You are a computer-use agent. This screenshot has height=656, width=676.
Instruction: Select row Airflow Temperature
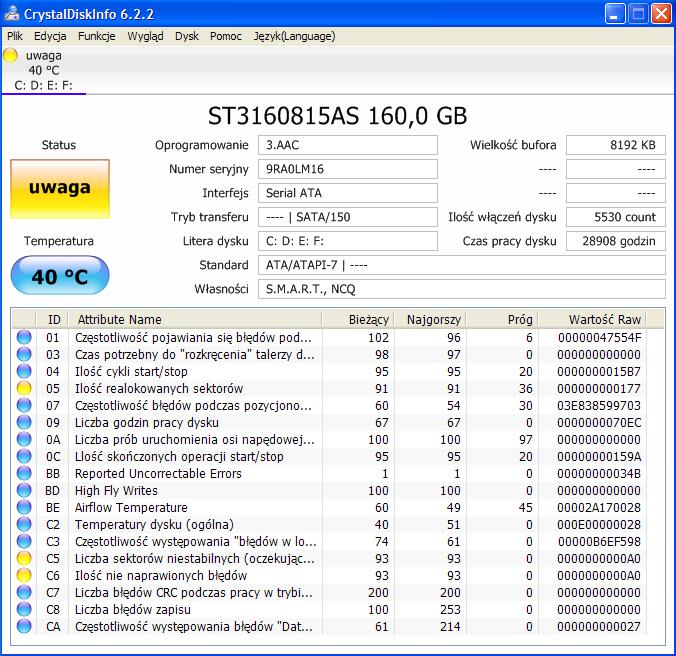(331, 507)
